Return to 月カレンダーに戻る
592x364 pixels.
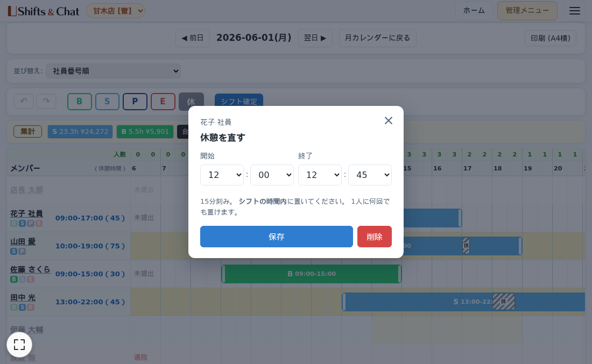point(378,38)
